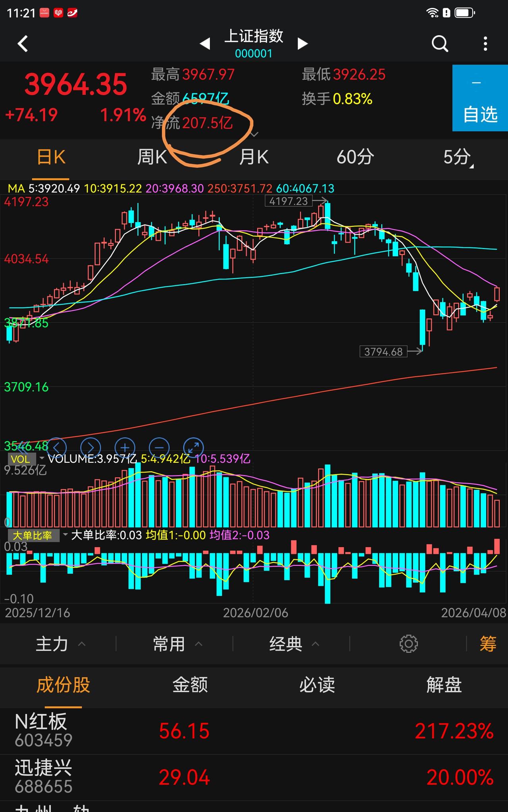Tap the MA moving average legend line
This screenshot has width=508, height=812.
coord(171,188)
